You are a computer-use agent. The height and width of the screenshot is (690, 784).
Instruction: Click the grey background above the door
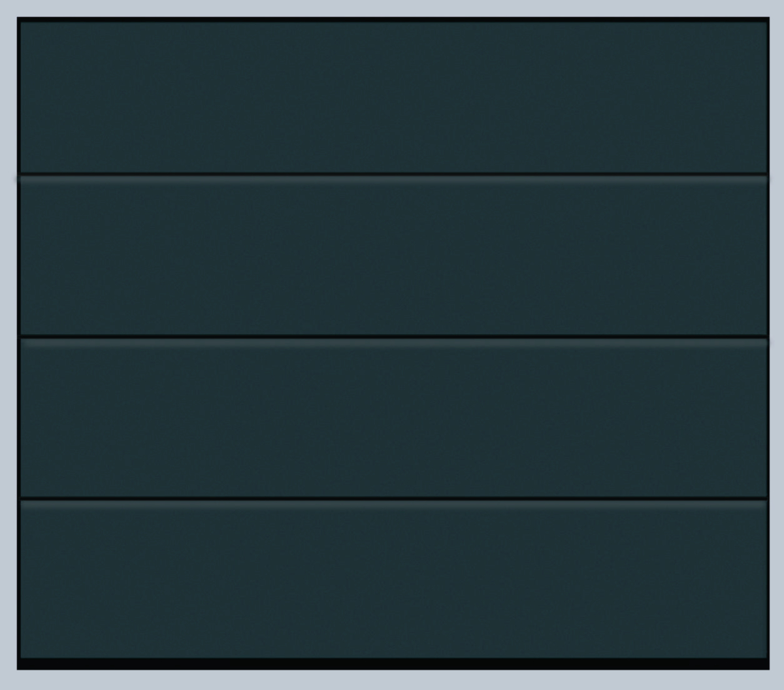(x=392, y=8)
